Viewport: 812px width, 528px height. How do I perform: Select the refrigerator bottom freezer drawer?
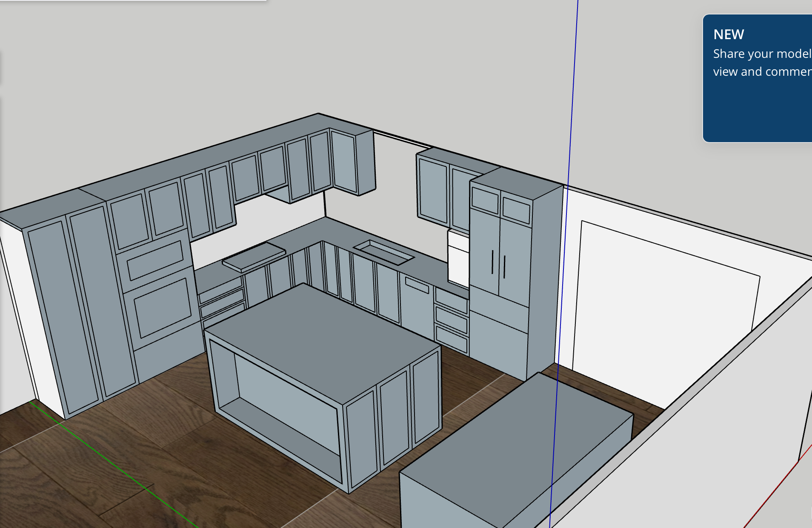[x=498, y=345]
